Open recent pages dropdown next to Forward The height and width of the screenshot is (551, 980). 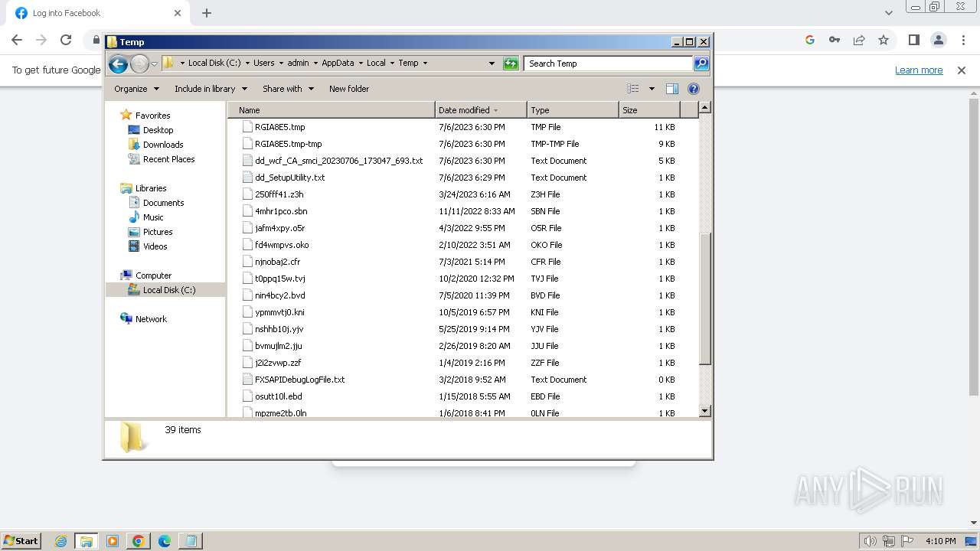pyautogui.click(x=154, y=64)
